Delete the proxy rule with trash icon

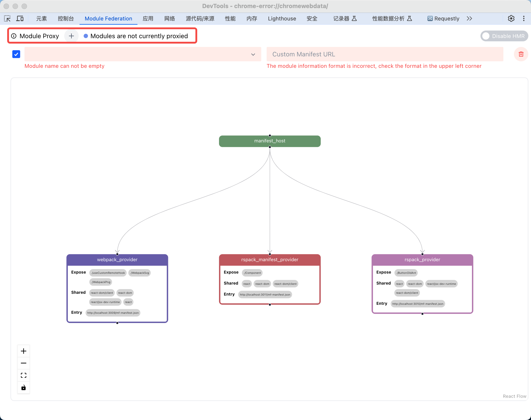coord(521,54)
